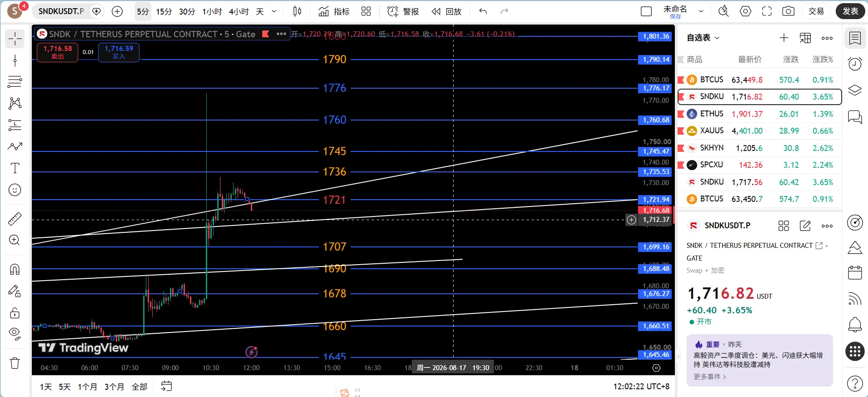This screenshot has height=397, width=868.
Task: Set date range to 全部
Action: point(140,387)
